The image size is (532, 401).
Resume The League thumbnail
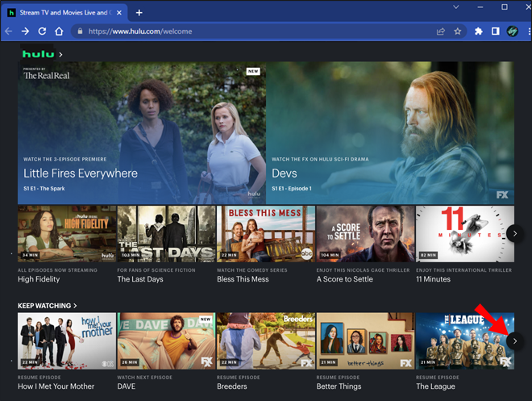[x=465, y=341]
